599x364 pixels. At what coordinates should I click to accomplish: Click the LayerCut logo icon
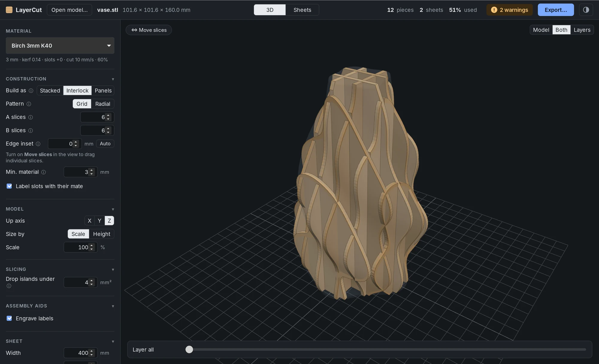tap(9, 10)
